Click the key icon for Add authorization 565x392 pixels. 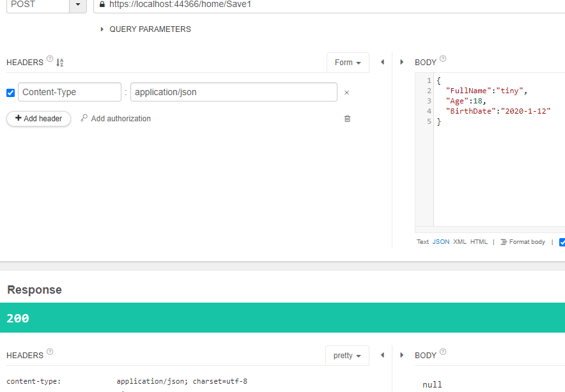pos(84,118)
